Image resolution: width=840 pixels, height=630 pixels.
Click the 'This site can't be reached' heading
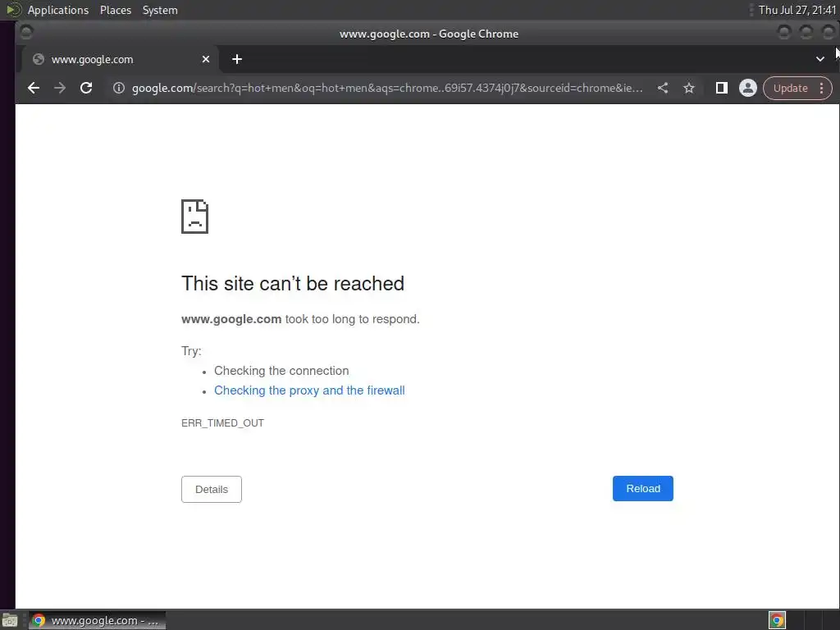(293, 283)
